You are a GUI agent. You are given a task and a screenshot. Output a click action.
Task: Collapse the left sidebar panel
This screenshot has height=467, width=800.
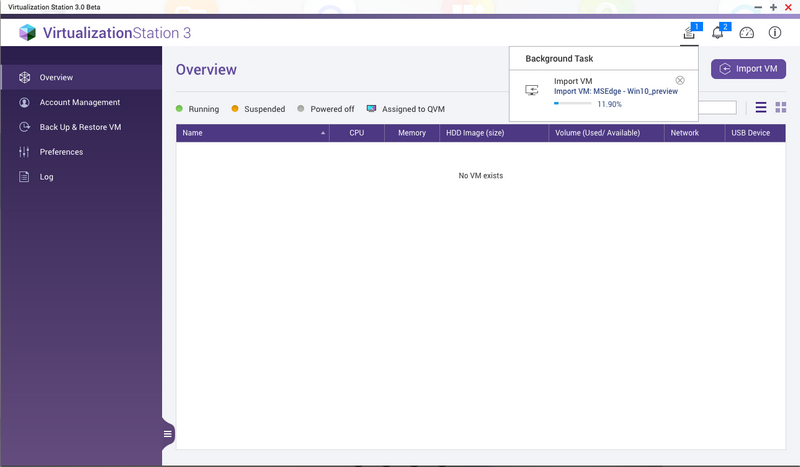click(x=168, y=433)
